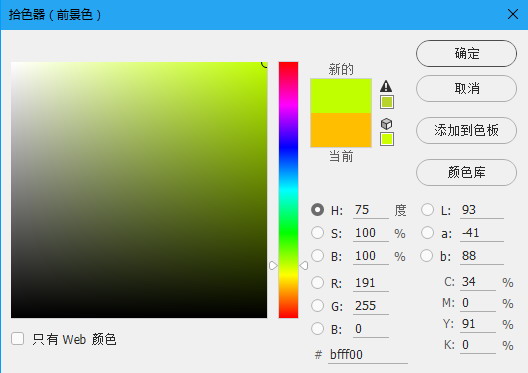The image size is (528, 373).
Task: Click inside the saturation-brightness color field
Action: (x=139, y=190)
